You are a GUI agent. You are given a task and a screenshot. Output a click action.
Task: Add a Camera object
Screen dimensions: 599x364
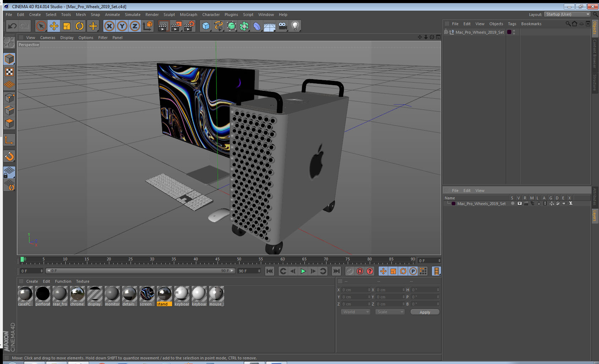coord(282,26)
